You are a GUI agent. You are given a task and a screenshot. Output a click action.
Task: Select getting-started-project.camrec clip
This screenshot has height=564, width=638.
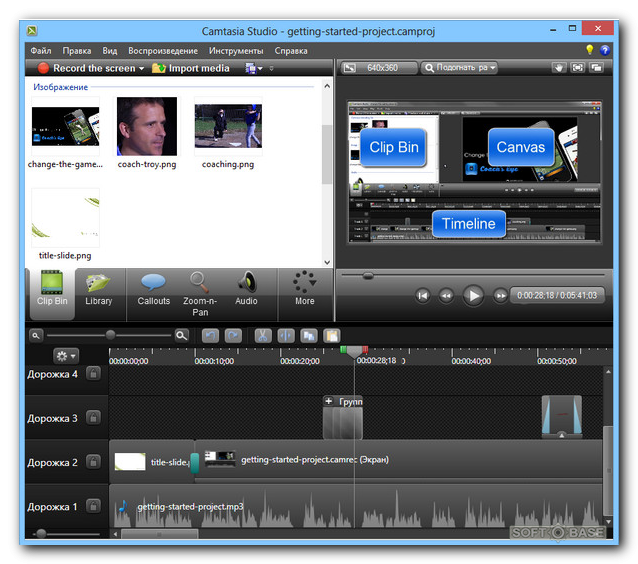tap(398, 460)
